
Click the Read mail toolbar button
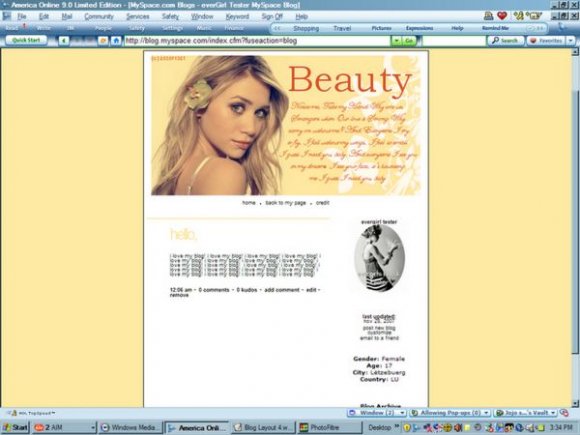pyautogui.click(x=12, y=28)
